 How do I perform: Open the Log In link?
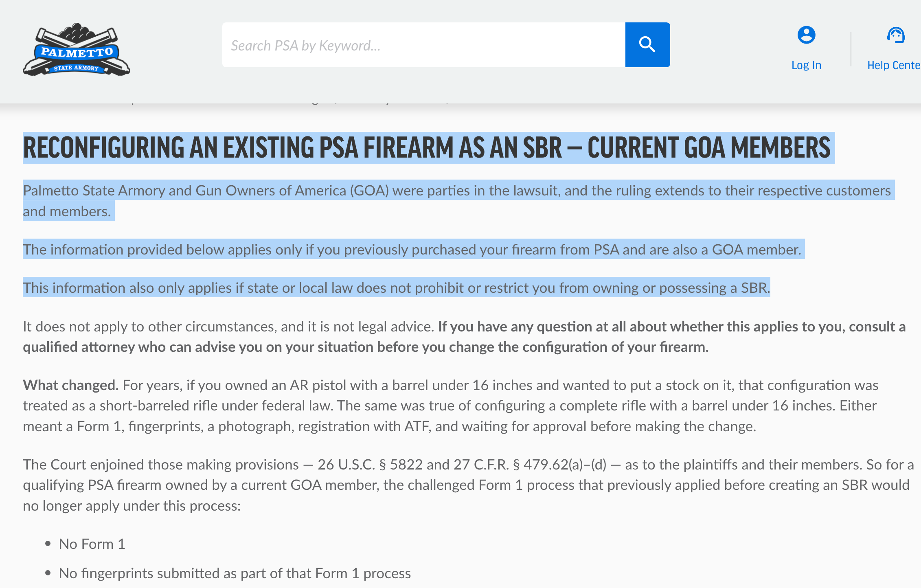click(806, 65)
